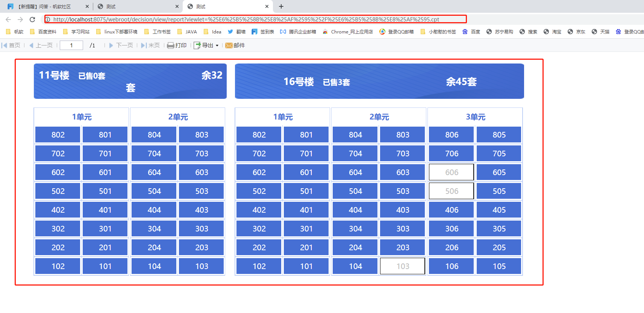View site information icon in address bar
This screenshot has height=313, width=644.
(48, 20)
